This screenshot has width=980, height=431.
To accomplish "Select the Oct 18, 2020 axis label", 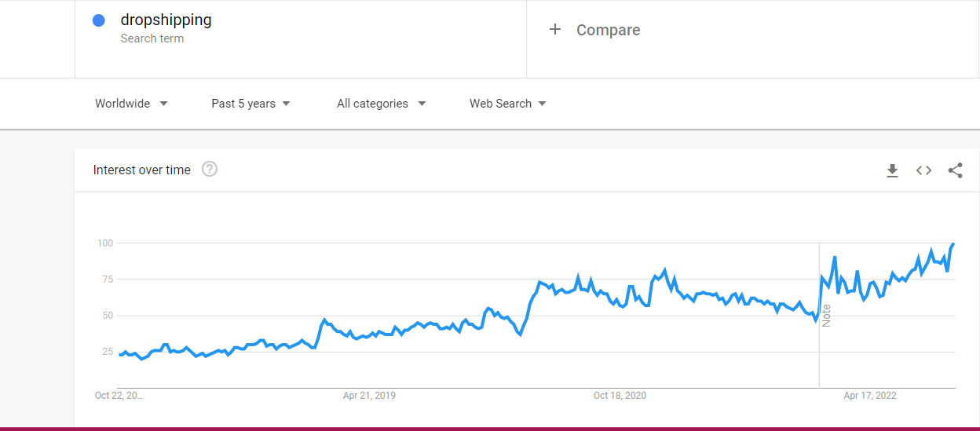I will [x=620, y=396].
